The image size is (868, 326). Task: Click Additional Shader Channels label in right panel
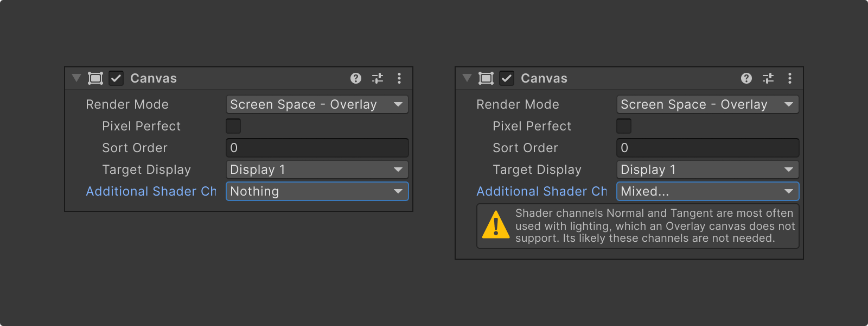tap(541, 191)
